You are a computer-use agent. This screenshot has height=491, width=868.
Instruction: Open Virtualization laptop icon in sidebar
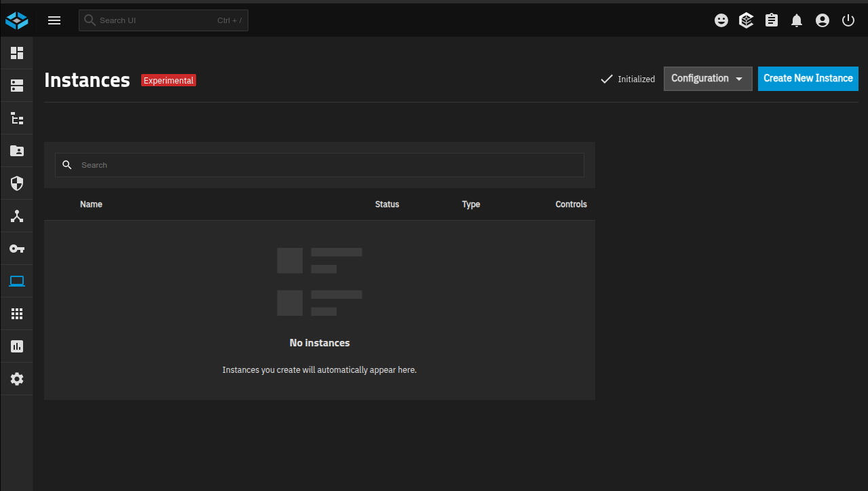(x=17, y=281)
